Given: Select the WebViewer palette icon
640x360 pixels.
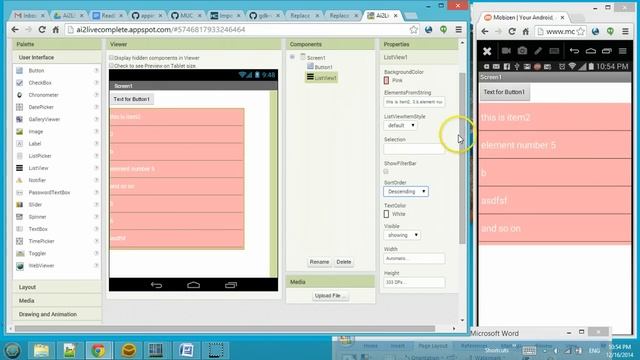Looking at the screenshot, I should pyautogui.click(x=20, y=266).
